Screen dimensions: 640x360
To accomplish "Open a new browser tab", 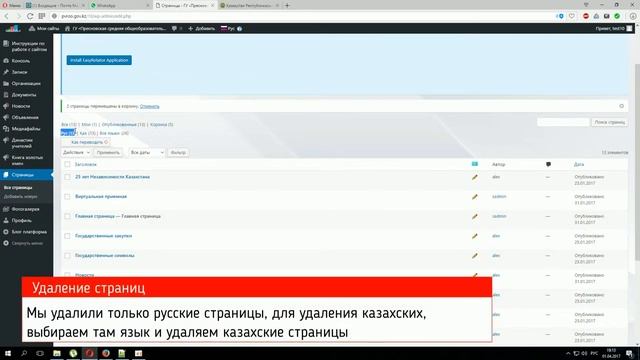I will pos(287,5).
